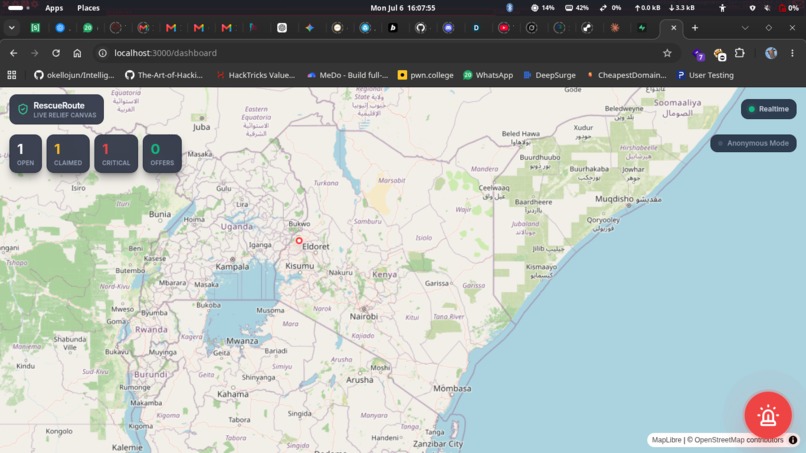Open the OpenStreetMap contributors link

click(x=739, y=440)
